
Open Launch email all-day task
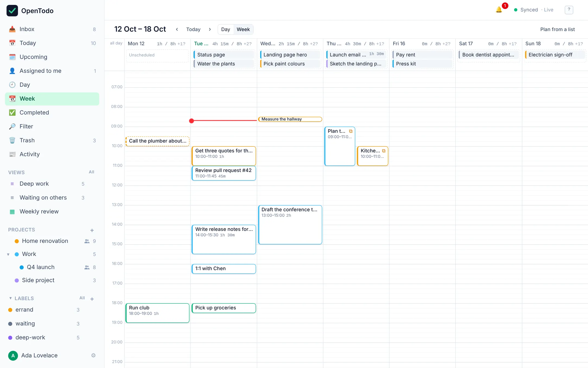[356, 55]
